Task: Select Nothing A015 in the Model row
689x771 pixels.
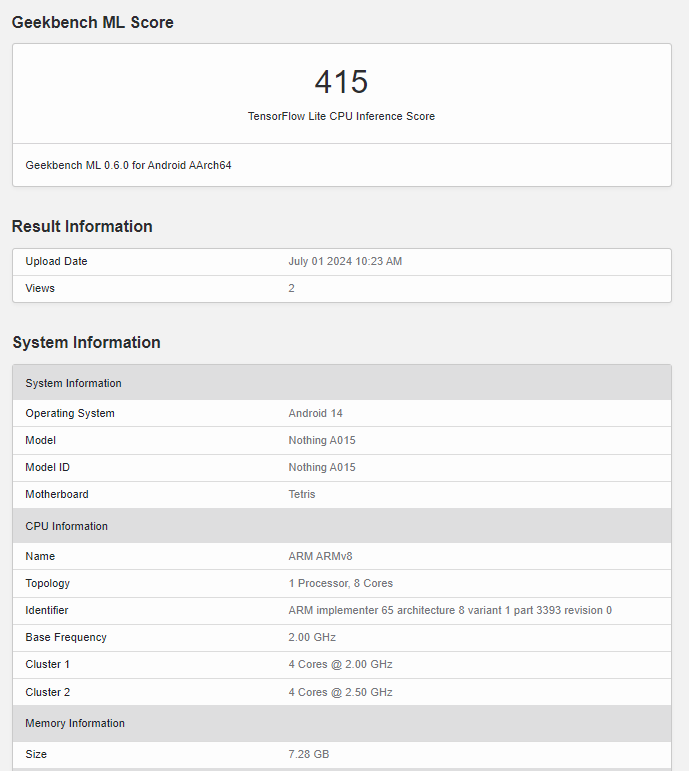Action: point(322,441)
